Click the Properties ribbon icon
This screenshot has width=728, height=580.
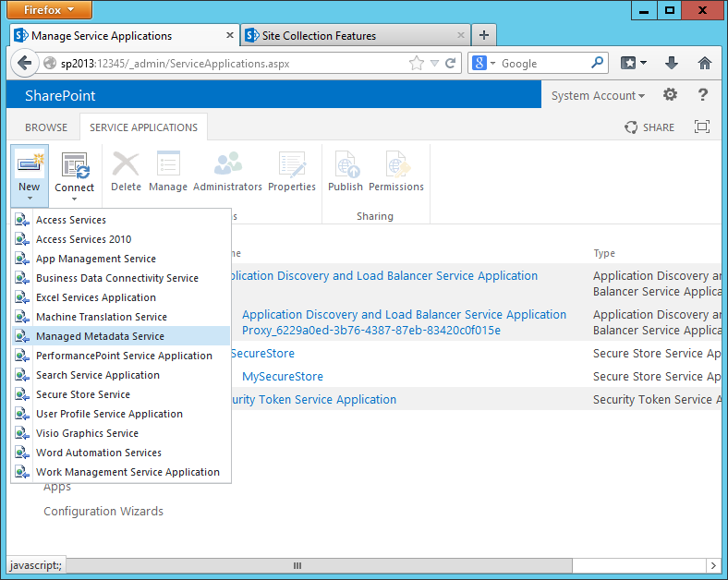[x=292, y=163]
